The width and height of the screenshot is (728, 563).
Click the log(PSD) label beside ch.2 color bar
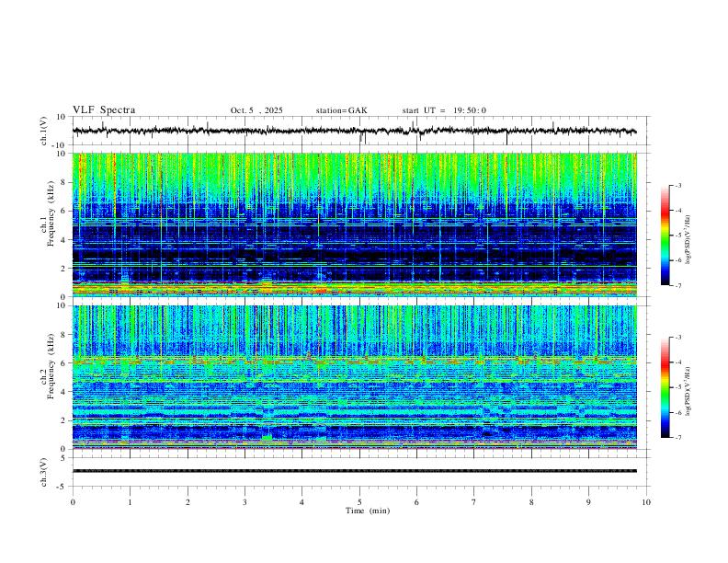[x=688, y=391]
